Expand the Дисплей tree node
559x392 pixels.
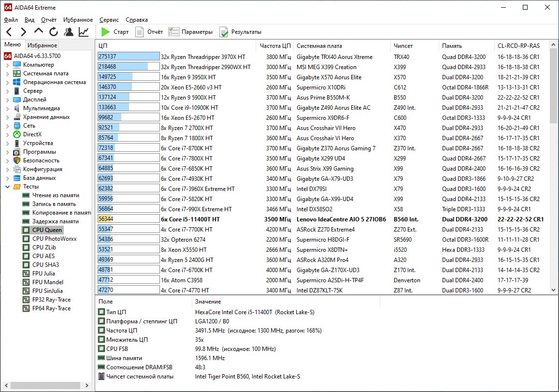[7, 100]
